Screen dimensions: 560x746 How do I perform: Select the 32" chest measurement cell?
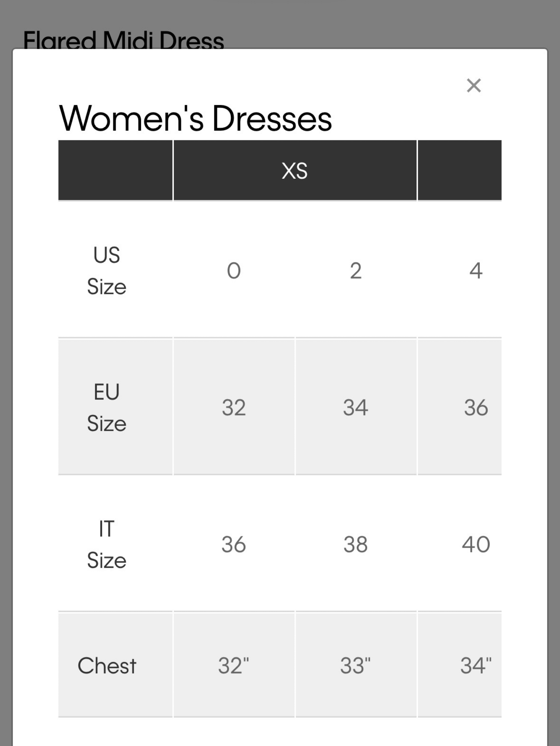pyautogui.click(x=234, y=665)
